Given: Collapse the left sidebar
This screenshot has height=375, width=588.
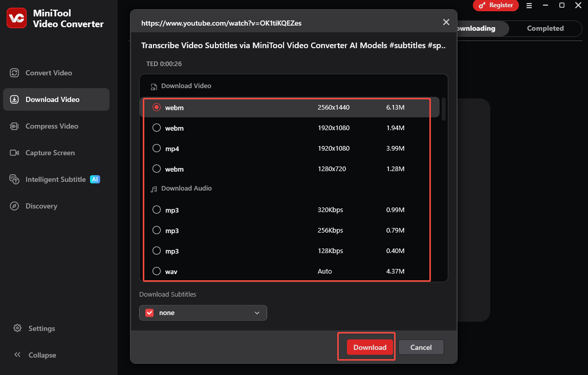Looking at the screenshot, I should point(41,355).
